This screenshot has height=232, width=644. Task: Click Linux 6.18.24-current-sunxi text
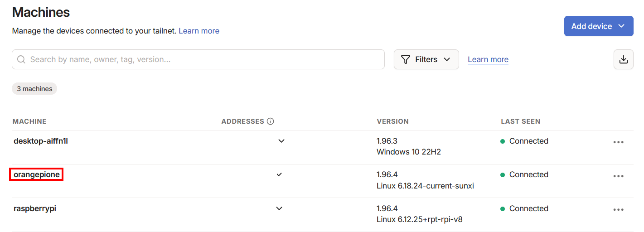tap(425, 186)
